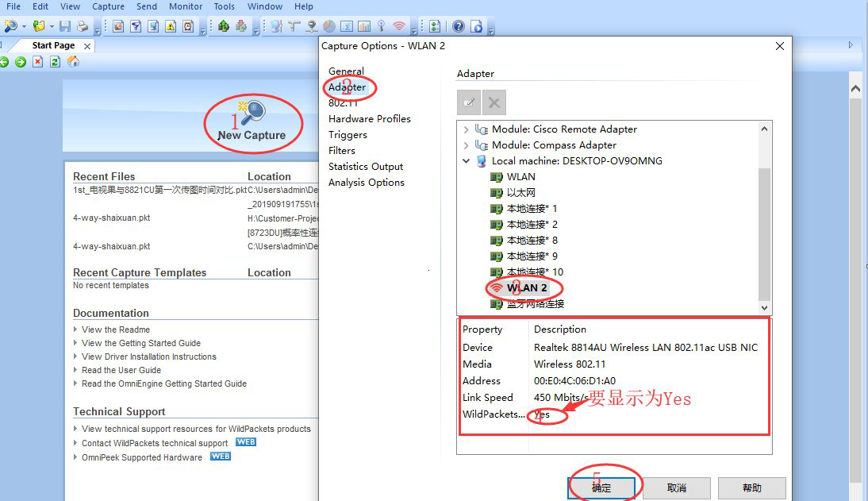Screen dimensions: 868x501
Task: Click the red X stop icon
Action: (37, 62)
